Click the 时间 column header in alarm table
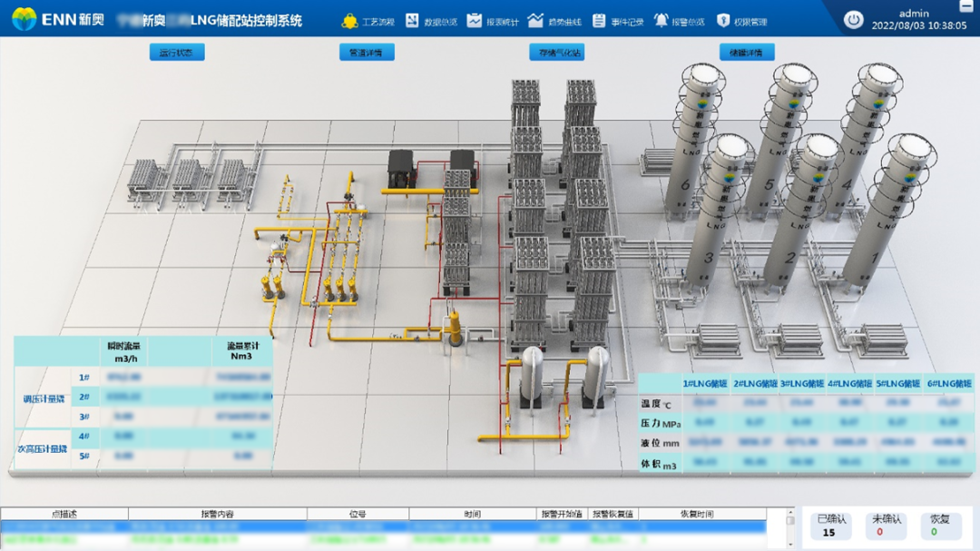 [473, 514]
